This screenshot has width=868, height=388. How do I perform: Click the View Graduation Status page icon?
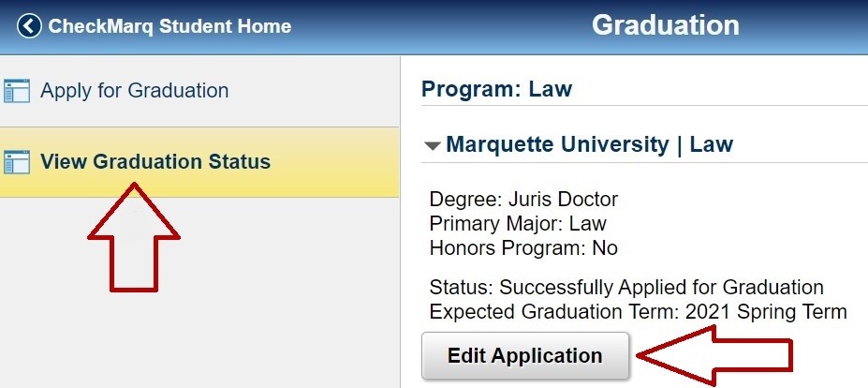(x=17, y=162)
